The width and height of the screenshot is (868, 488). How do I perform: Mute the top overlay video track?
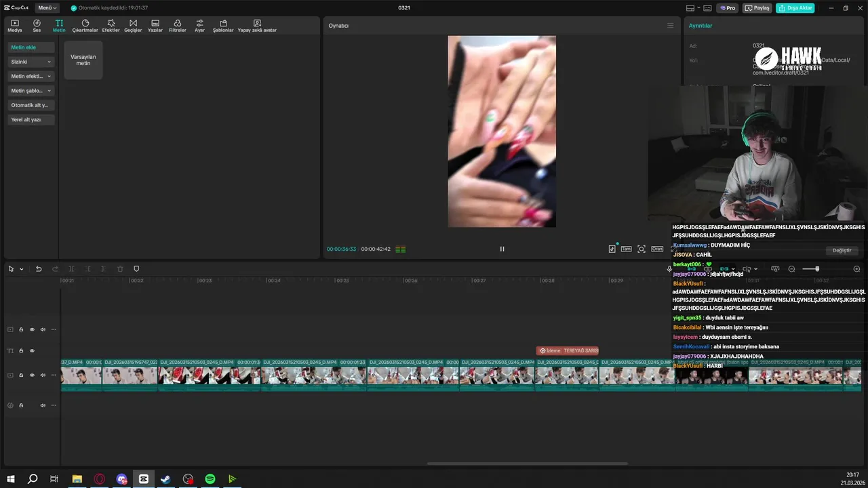click(43, 329)
